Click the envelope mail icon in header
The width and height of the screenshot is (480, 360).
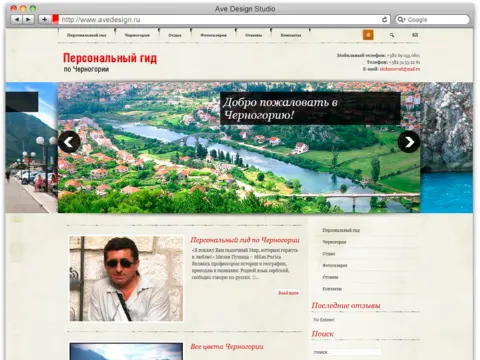coord(415,35)
